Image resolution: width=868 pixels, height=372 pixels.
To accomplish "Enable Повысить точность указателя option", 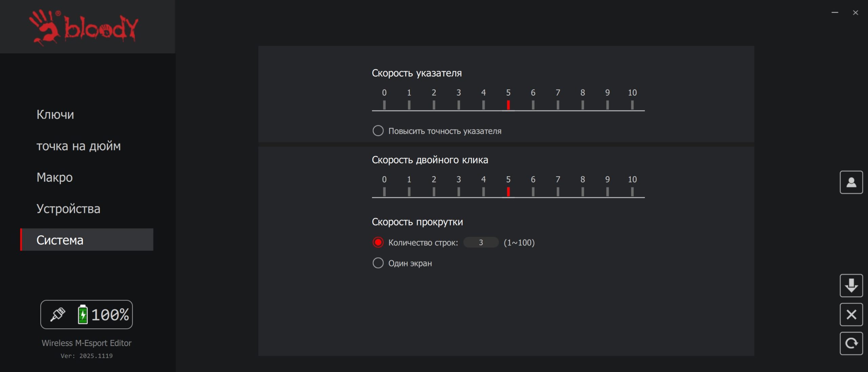I will pyautogui.click(x=378, y=131).
